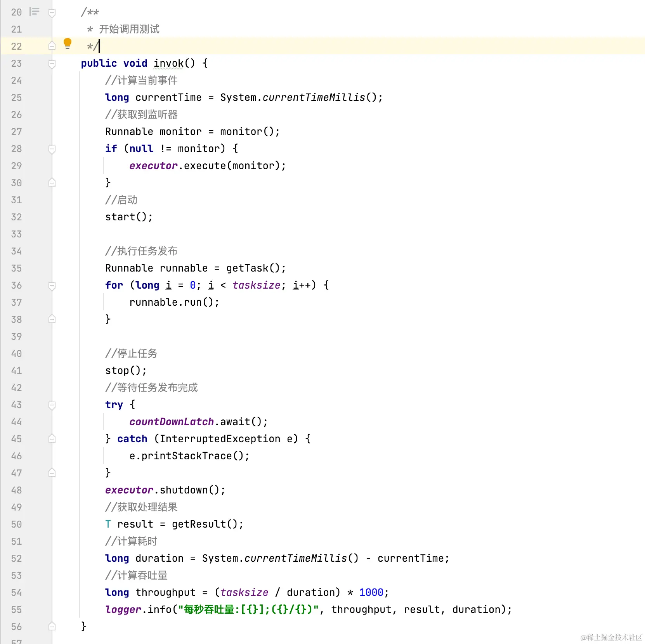
Task: Click the method name invok
Action: (168, 63)
